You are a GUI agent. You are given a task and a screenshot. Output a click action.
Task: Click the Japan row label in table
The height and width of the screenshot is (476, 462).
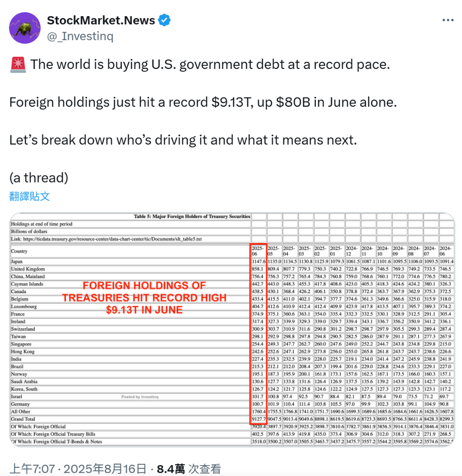pyautogui.click(x=17, y=262)
